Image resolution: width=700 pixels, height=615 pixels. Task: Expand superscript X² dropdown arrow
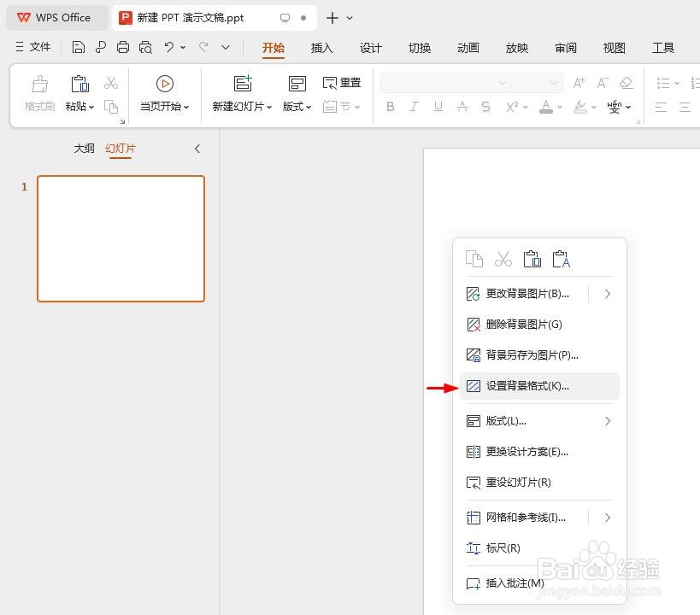[x=526, y=107]
